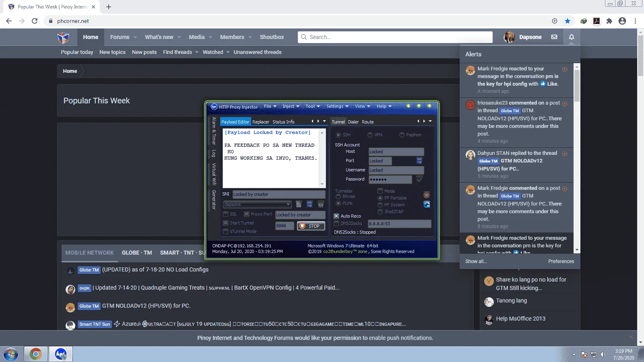Screen dimensions: 644x362
Task: Click the DNS2Socks address field 8.8.8.8:53
Action: click(x=400, y=224)
